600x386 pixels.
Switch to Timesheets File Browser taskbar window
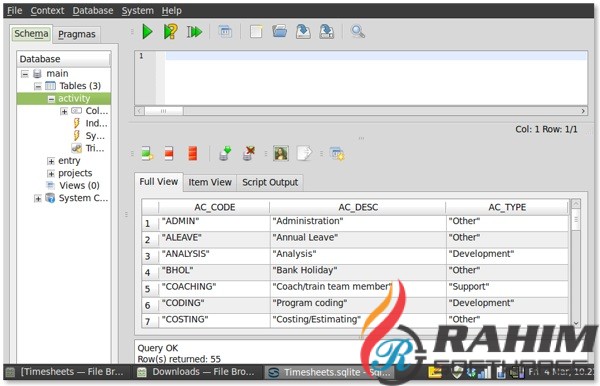click(67, 372)
